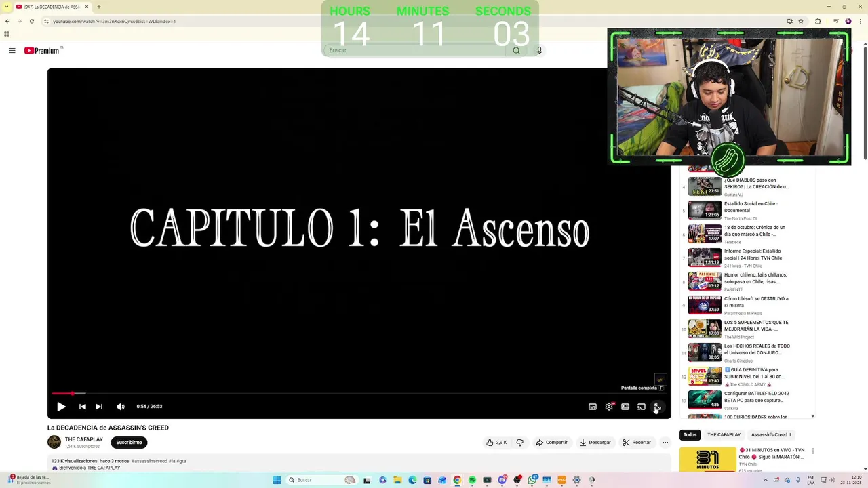Open GUÍA DEFINITIVA para SUBIR NIVEL video

click(755, 373)
